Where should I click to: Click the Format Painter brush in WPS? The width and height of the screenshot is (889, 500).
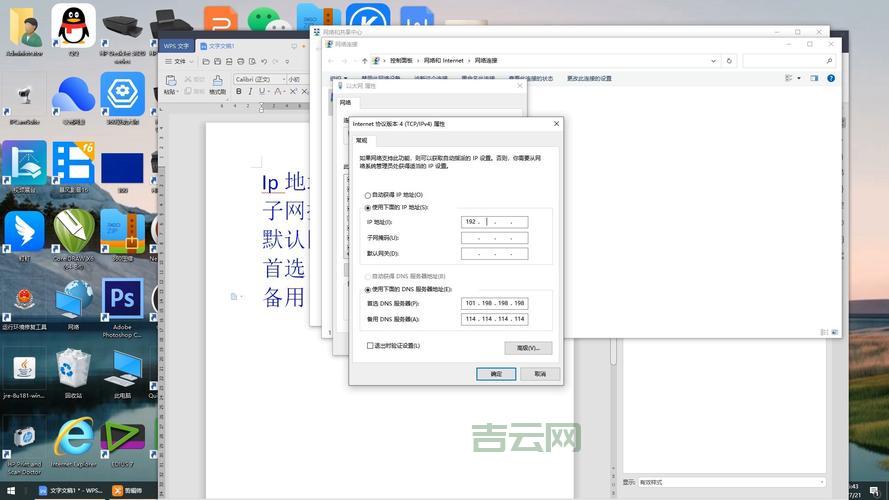(x=218, y=84)
